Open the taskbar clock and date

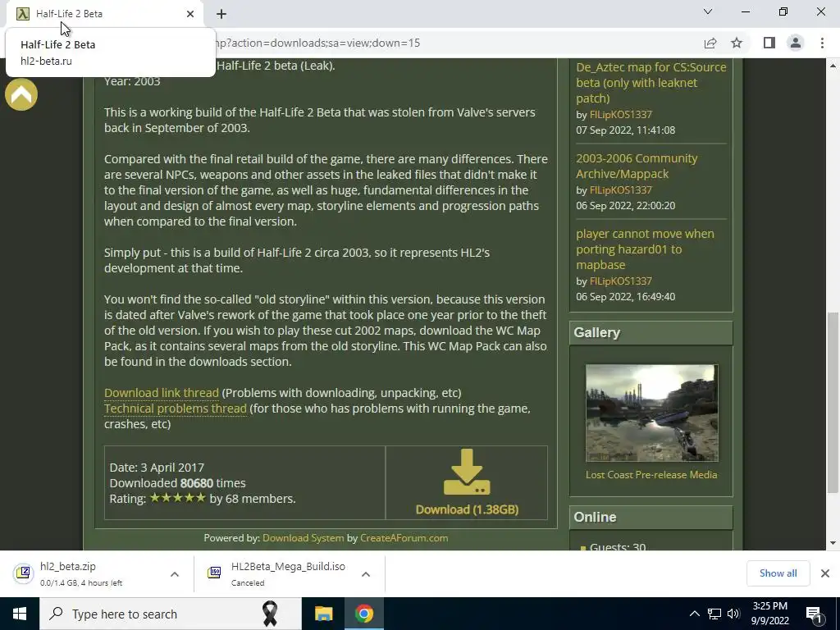point(769,614)
